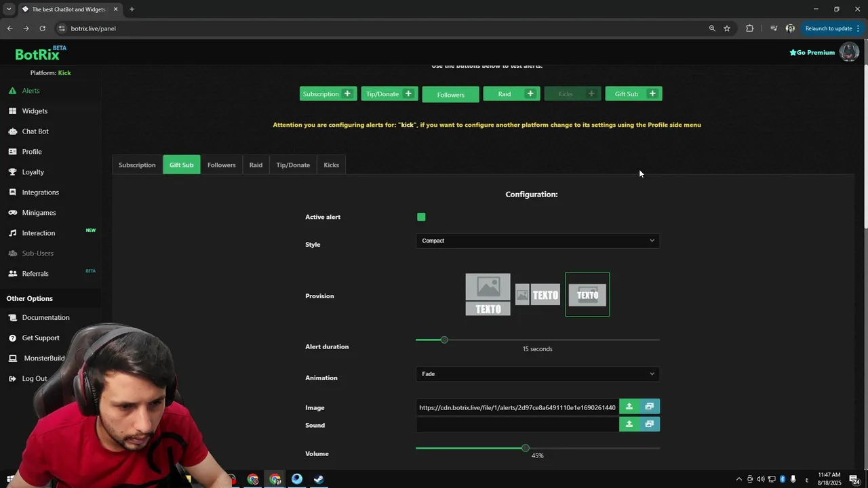Open the browser media controls icon
The width and height of the screenshot is (868, 488).
(774, 28)
